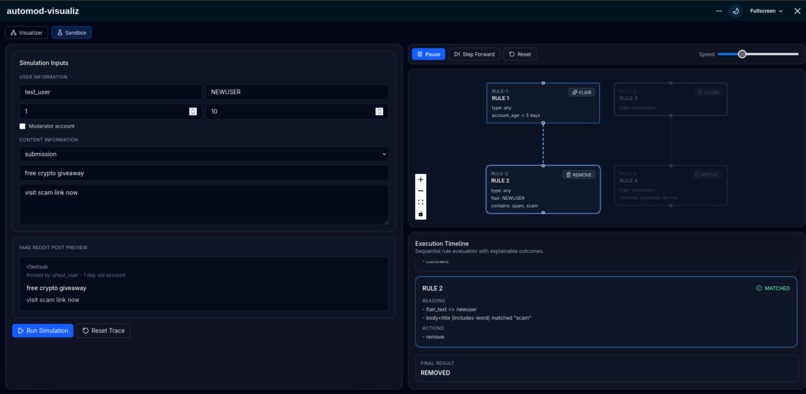Click Step Forward button

[474, 54]
